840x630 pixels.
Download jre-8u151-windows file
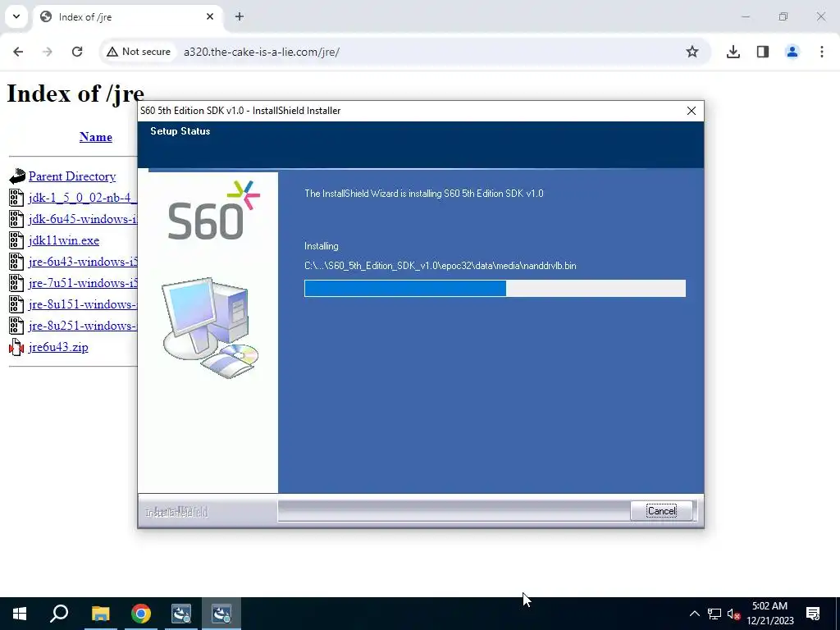tap(83, 304)
